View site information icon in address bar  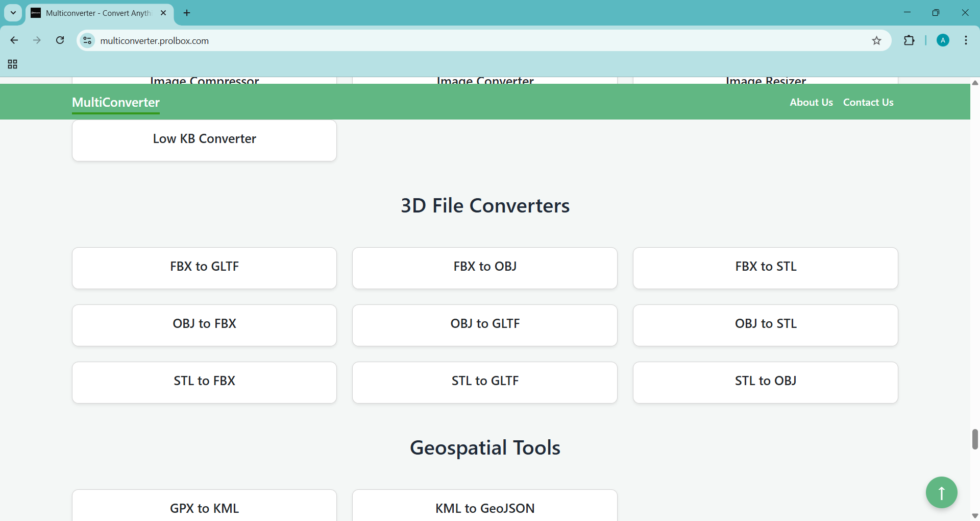click(x=88, y=41)
